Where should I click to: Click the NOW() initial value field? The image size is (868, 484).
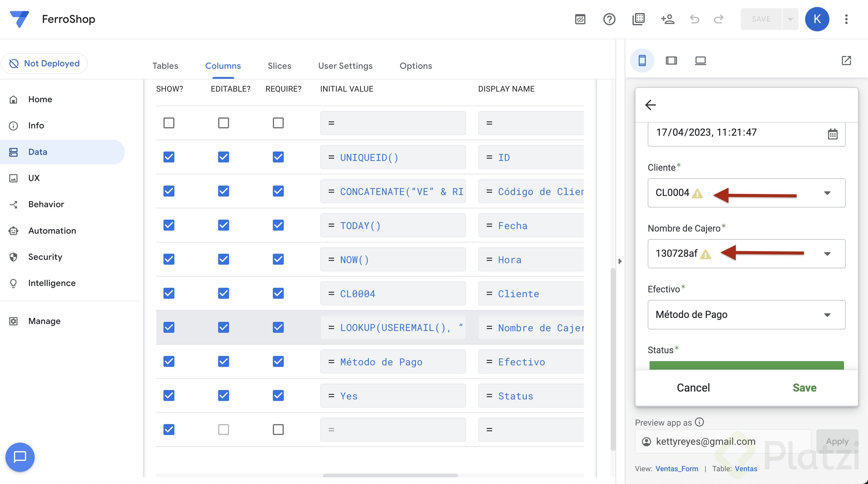click(x=393, y=260)
